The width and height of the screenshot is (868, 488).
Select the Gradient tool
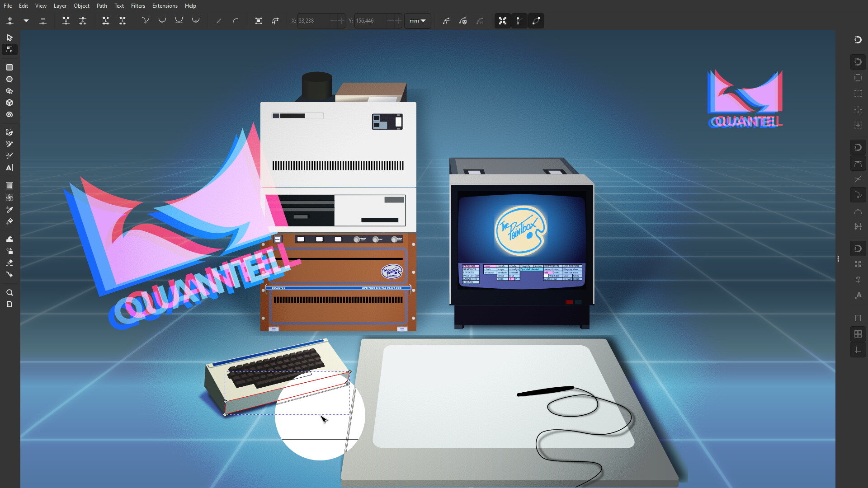click(x=9, y=186)
